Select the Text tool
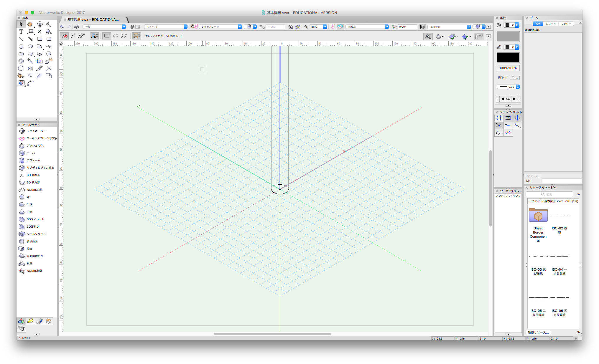This screenshot has height=364, width=599. 21,32
